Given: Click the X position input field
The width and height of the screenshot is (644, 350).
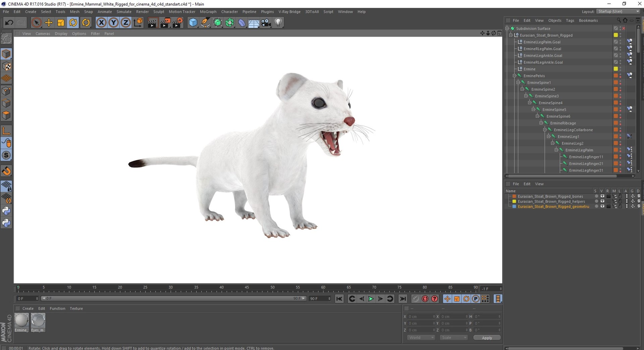Looking at the screenshot, I should point(421,317).
